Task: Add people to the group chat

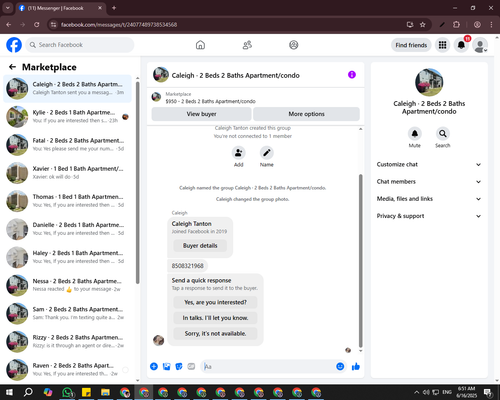Action: [x=239, y=153]
